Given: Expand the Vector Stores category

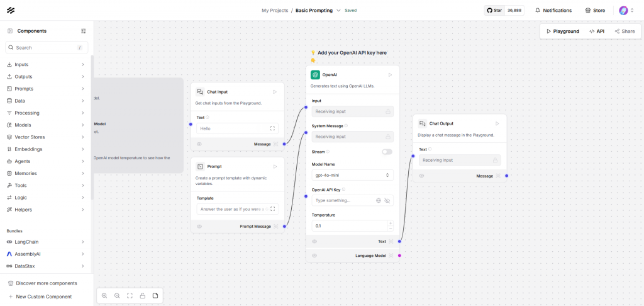Looking at the screenshot, I should [46, 137].
